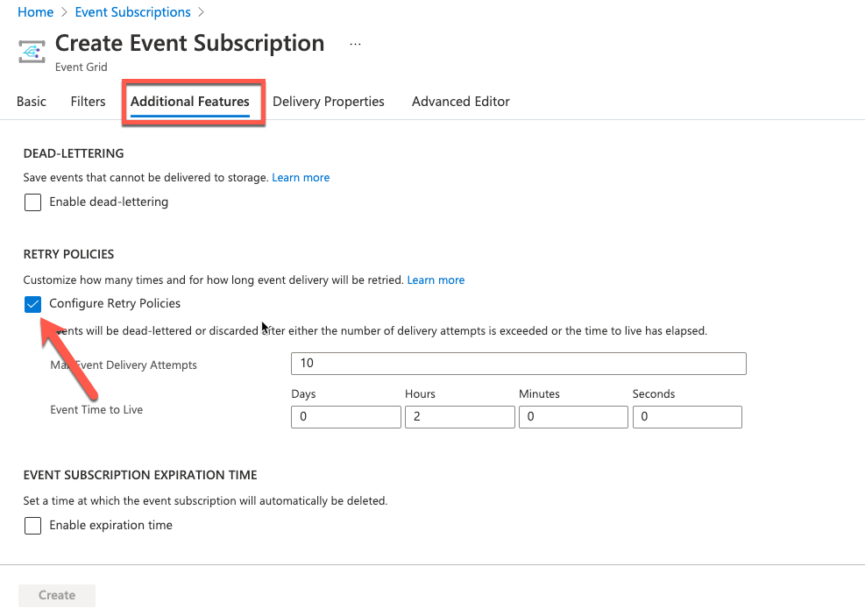Click the Event Time to Live label

coord(96,410)
